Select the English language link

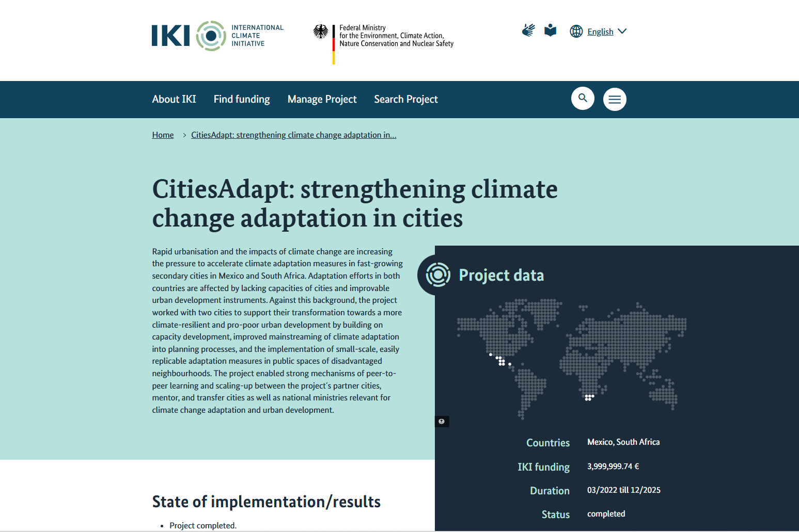600,31
